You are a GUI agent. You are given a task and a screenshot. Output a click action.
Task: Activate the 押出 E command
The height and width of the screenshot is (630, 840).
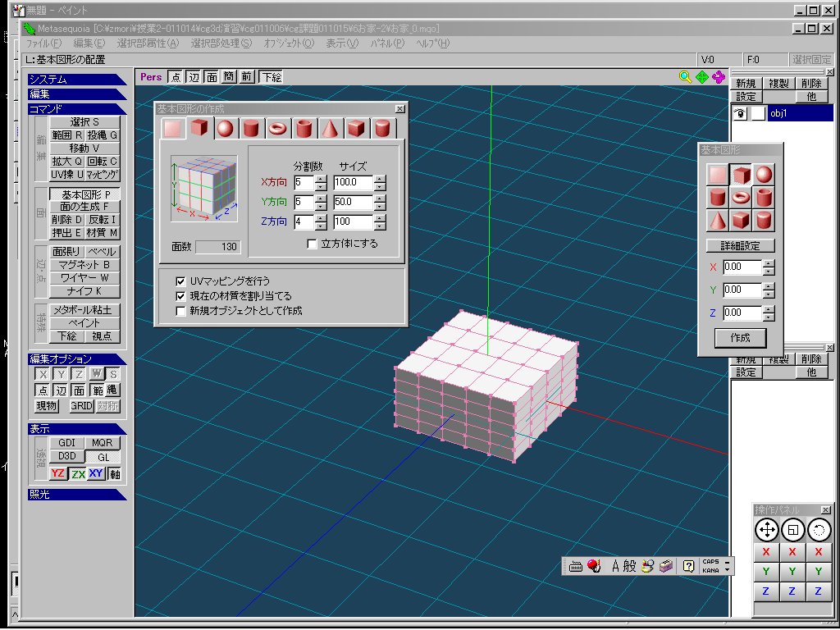tap(66, 233)
